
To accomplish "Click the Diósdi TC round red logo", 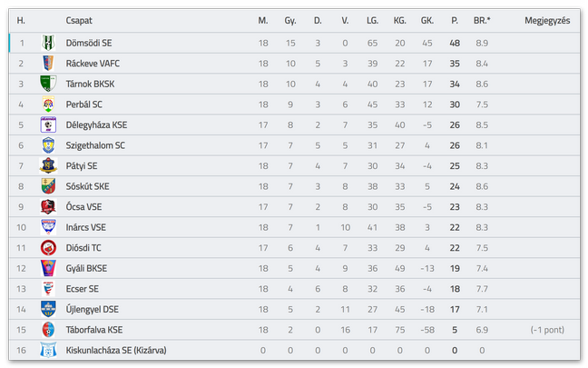I will [48, 248].
